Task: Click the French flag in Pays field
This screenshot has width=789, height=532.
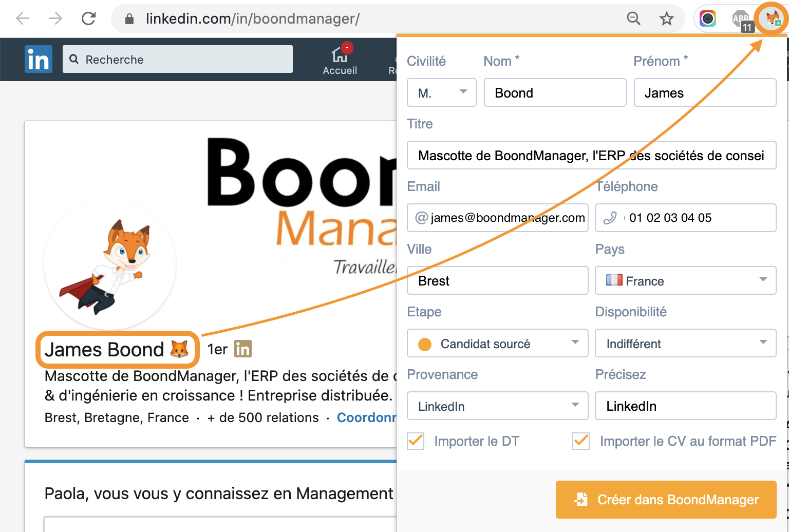Action: (x=614, y=280)
